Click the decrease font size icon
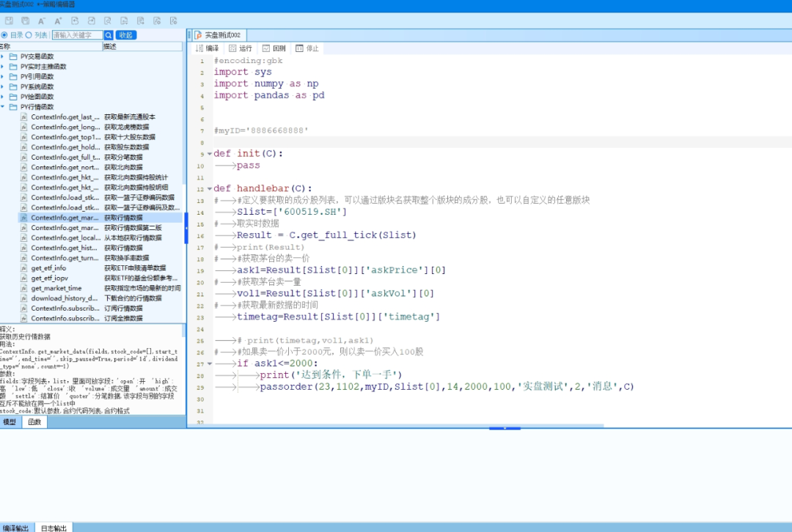 click(42, 21)
